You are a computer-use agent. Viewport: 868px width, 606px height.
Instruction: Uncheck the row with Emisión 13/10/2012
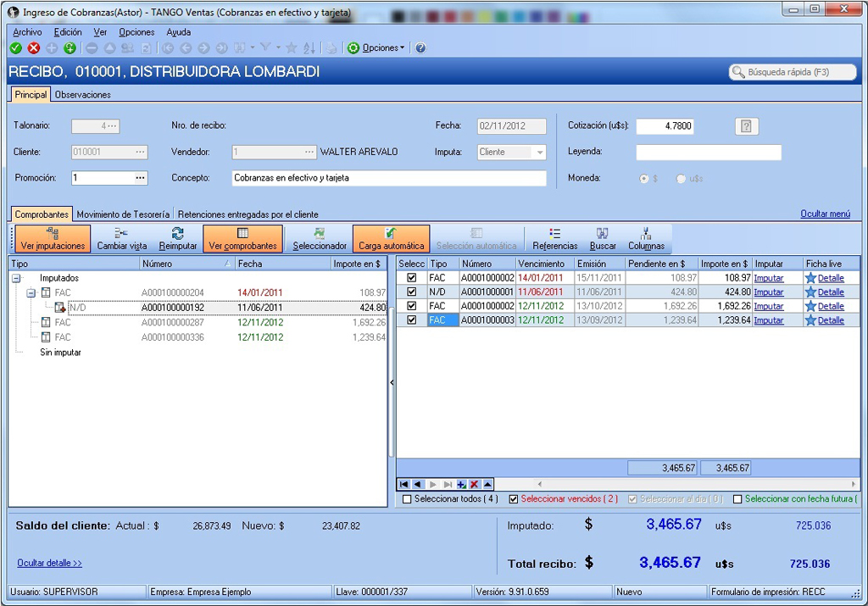coord(411,306)
